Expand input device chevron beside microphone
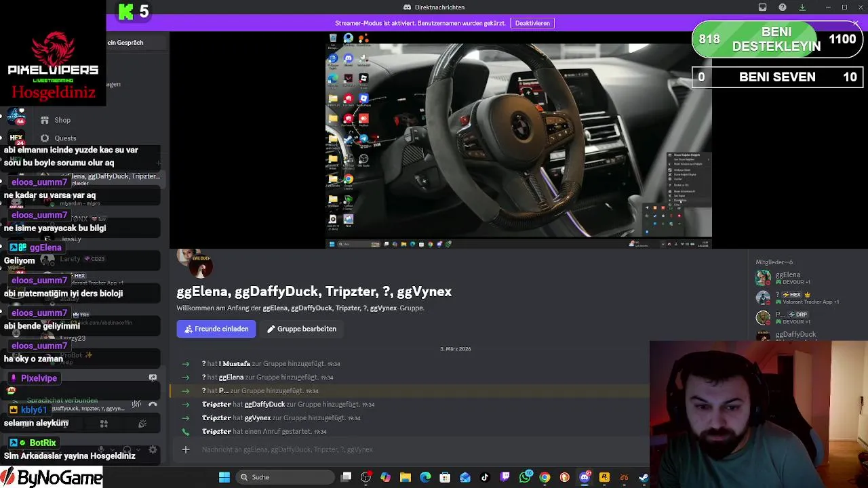868x488 pixels. [113, 449]
